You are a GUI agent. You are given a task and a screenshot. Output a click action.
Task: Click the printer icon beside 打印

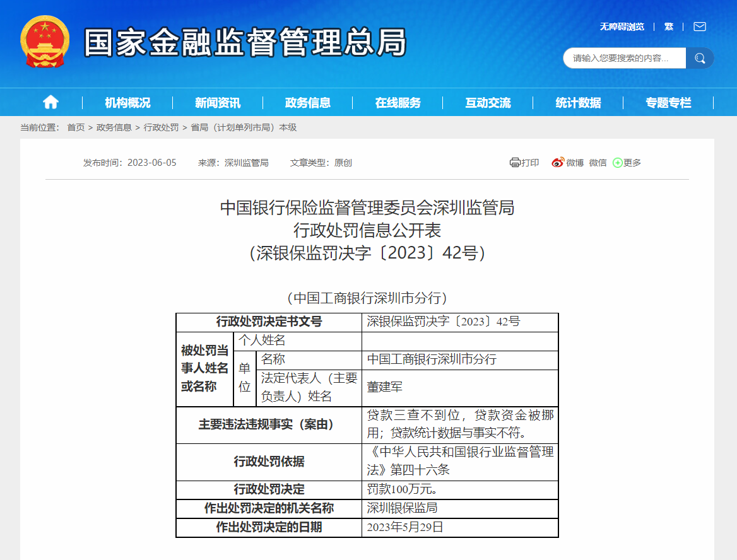point(515,163)
